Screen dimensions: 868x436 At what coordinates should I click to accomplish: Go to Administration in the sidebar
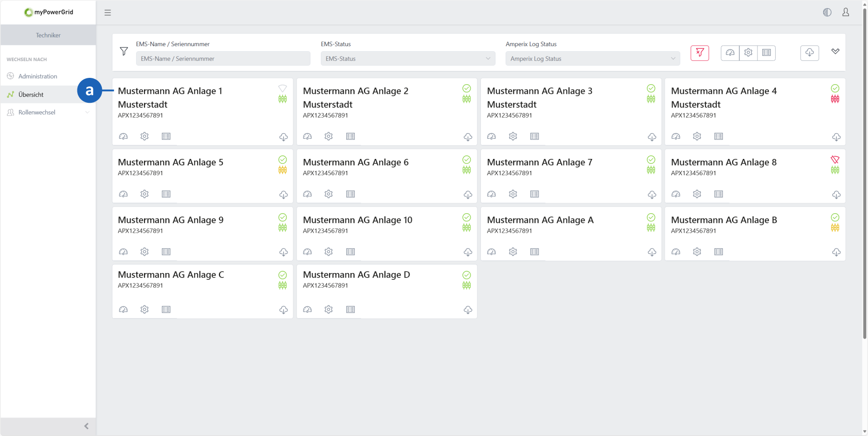point(38,76)
